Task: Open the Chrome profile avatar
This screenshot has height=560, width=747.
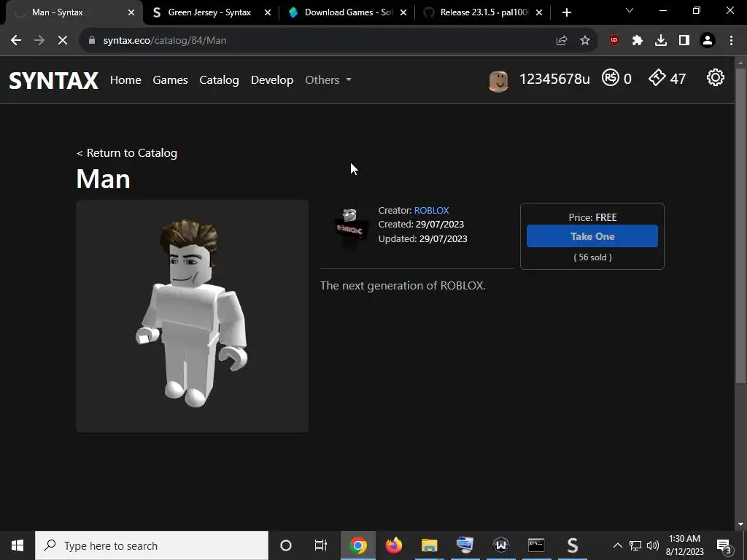Action: click(708, 41)
